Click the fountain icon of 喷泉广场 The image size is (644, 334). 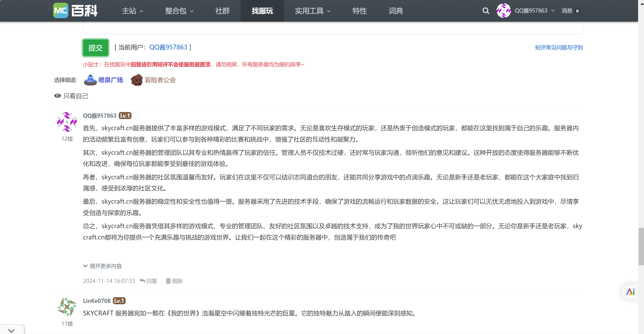(90, 80)
